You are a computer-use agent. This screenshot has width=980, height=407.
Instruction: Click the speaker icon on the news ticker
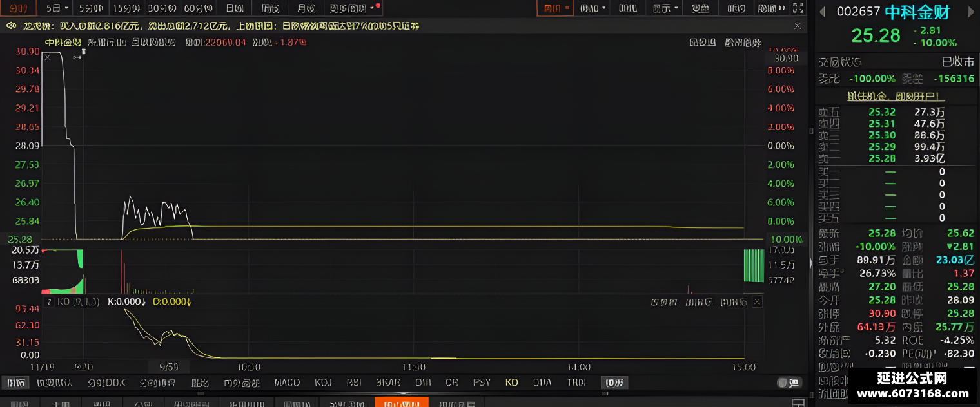point(11,26)
